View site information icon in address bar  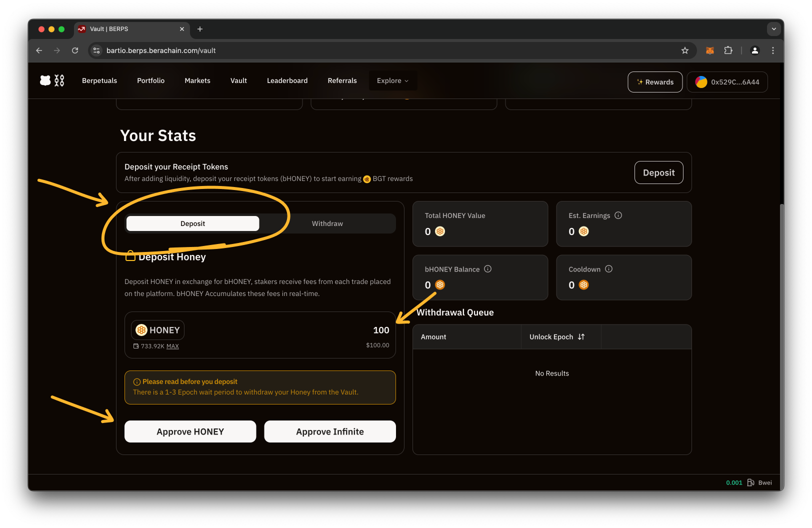[x=97, y=50]
